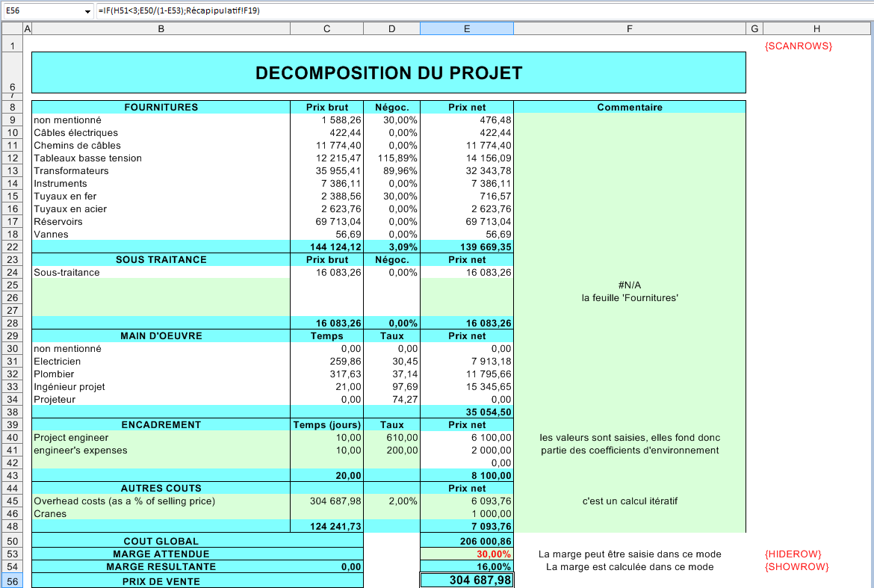Select column C header
Viewport: 874px width, 588px height.
pos(326,28)
